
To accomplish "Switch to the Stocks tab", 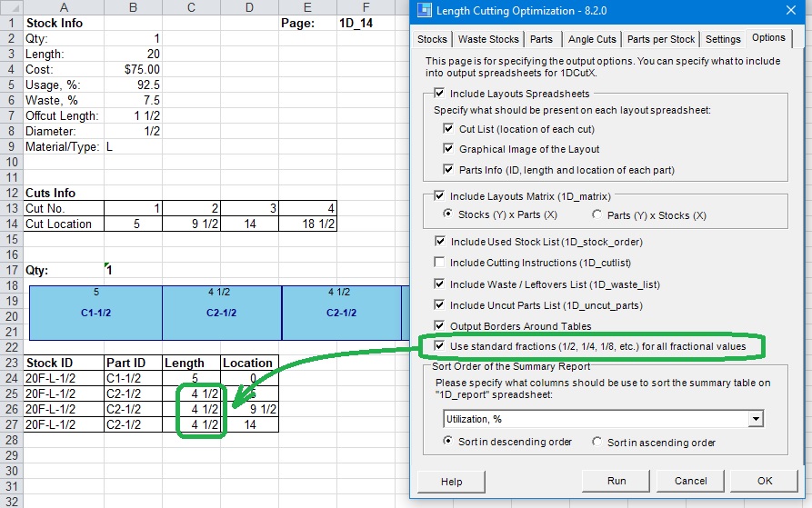I will [432, 39].
